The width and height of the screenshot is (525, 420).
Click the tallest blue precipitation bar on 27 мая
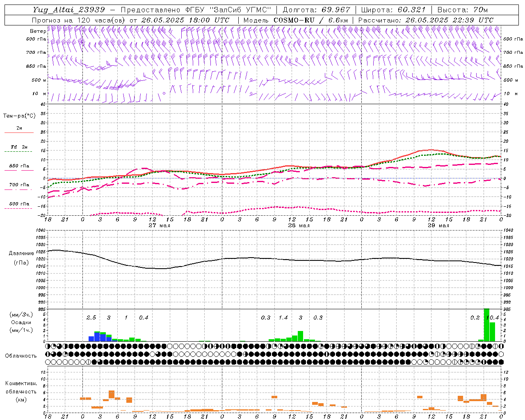point(97,337)
